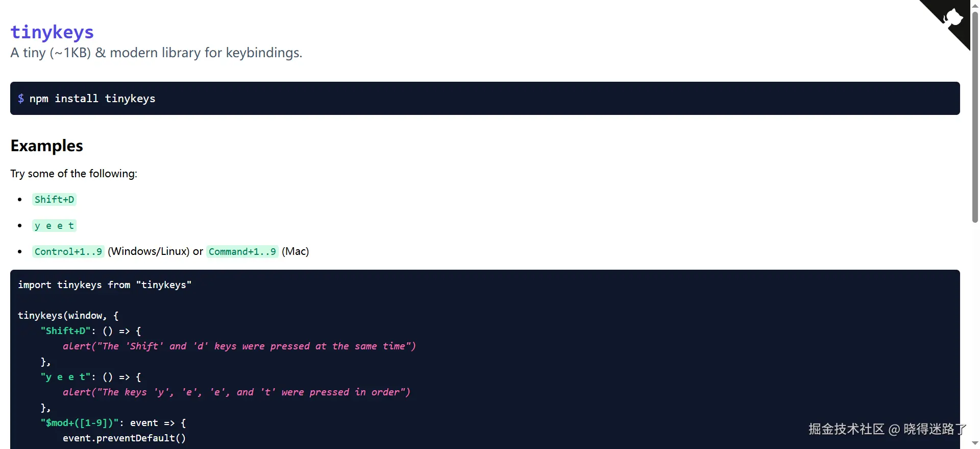Click the "Shift+D" string in the code
The width and height of the screenshot is (980, 449).
[65, 330]
